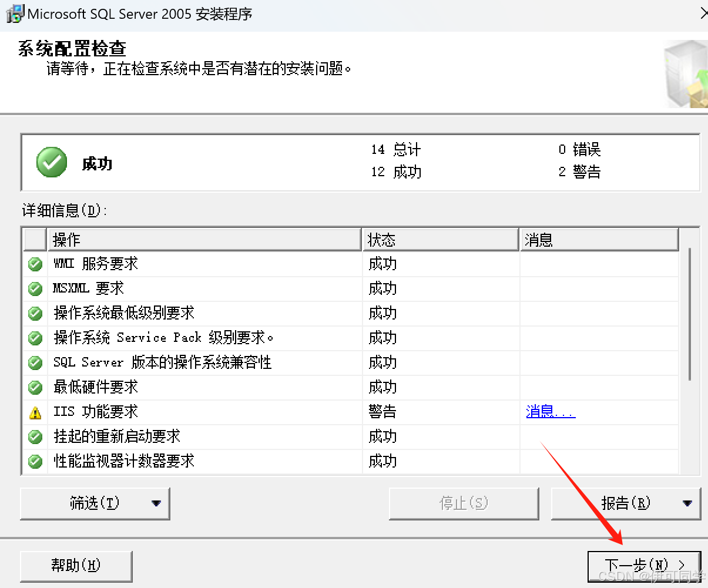Viewport: 708px width, 588px height.
Task: Select the 操作系统最低级别要求 row
Action: click(x=351, y=314)
